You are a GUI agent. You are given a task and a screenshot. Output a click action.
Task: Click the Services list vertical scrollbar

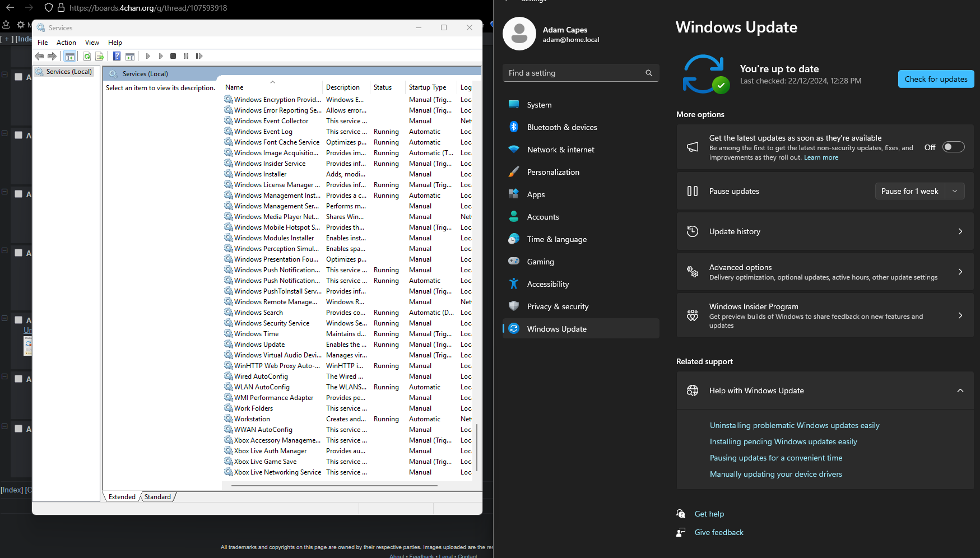[477, 447]
